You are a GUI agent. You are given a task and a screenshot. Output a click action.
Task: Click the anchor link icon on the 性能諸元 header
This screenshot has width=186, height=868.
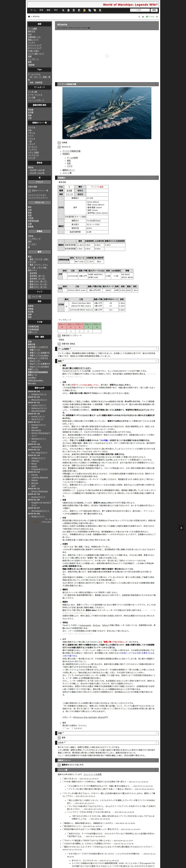[156, 178]
